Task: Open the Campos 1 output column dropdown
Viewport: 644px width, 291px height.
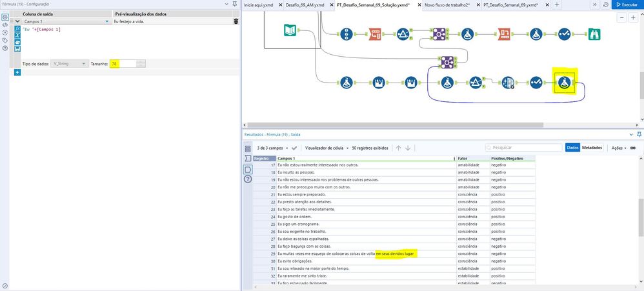Action: pyautogui.click(x=107, y=21)
